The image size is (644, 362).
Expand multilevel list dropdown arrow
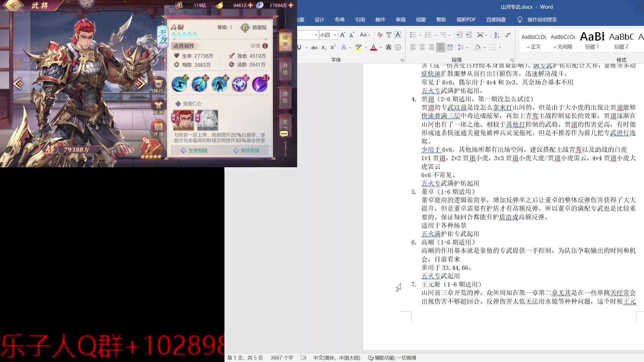point(450,35)
